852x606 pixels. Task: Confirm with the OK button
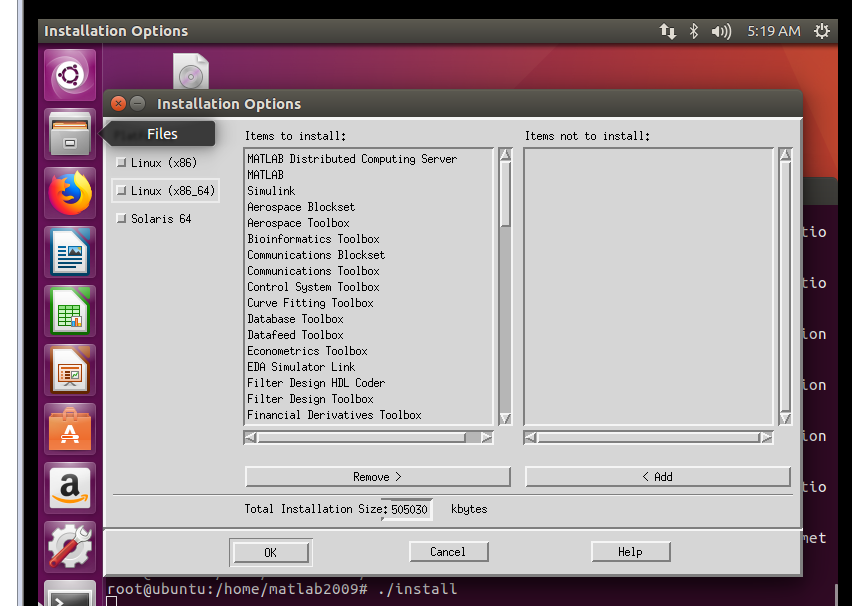271,553
